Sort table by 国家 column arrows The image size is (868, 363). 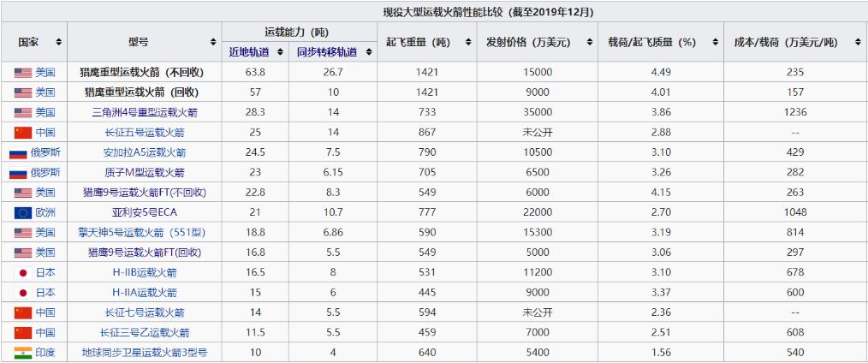pos(59,42)
